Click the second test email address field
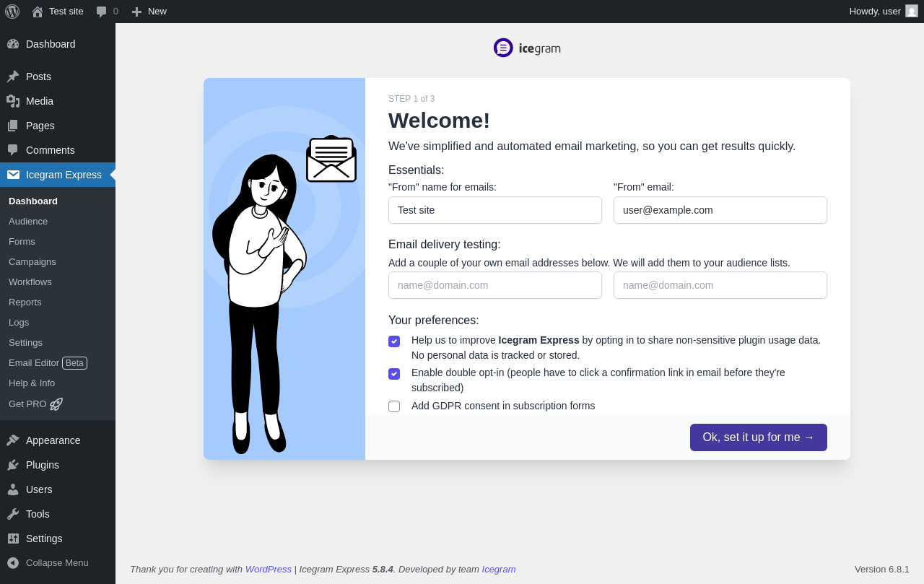Viewport: 924px width, 584px height. click(720, 285)
